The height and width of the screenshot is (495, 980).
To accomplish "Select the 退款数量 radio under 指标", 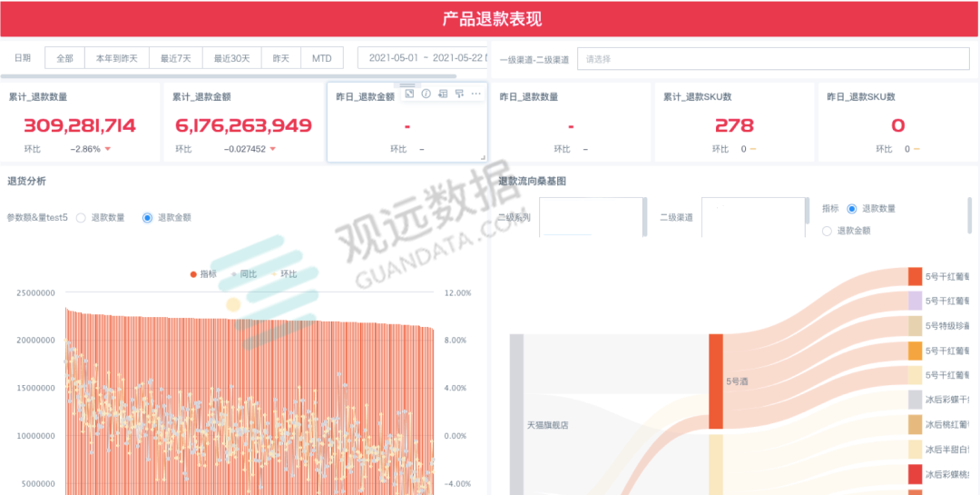I will point(851,208).
